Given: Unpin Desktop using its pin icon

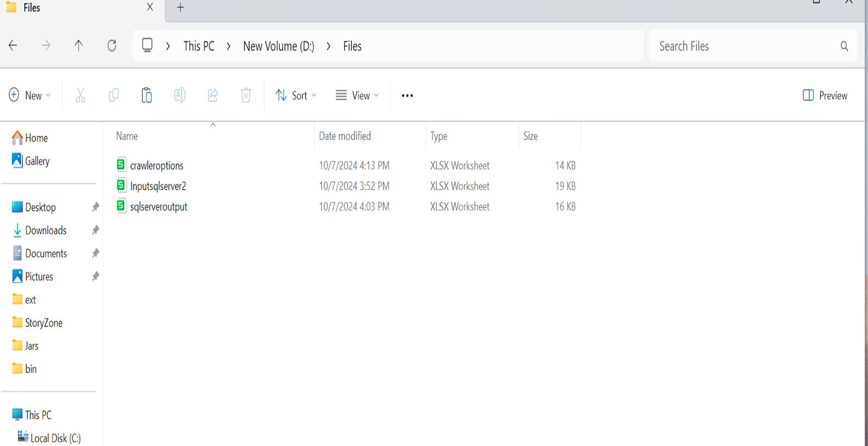Looking at the screenshot, I should (95, 207).
